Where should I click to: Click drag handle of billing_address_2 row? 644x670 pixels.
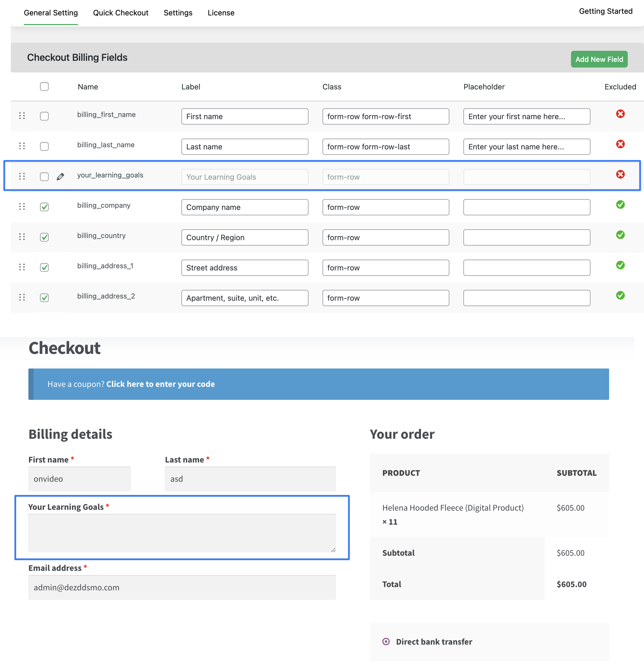tap(22, 297)
